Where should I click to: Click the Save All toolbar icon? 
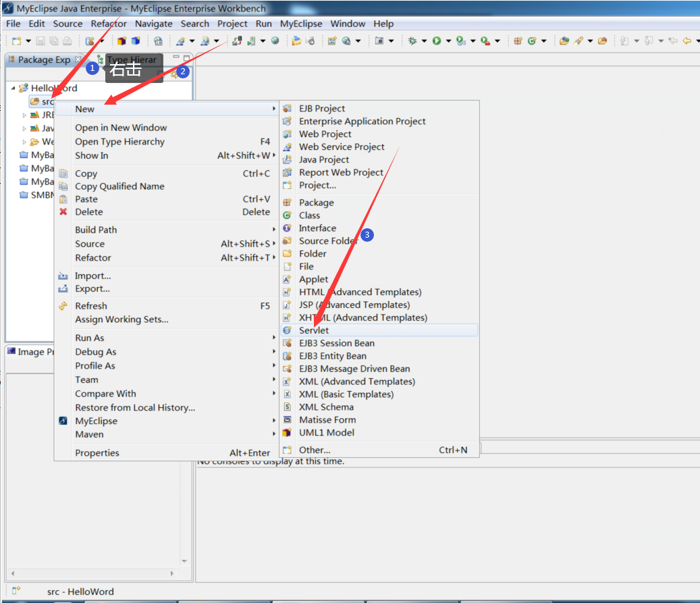(x=53, y=41)
